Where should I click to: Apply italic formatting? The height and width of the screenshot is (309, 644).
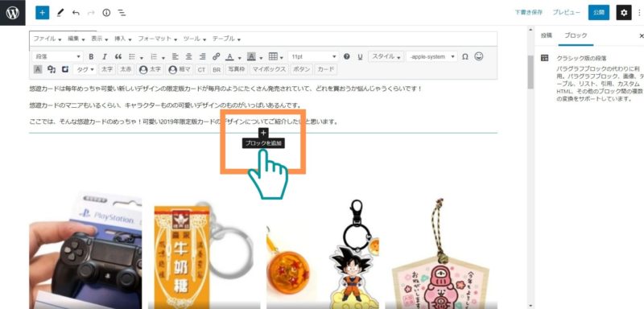pos(105,56)
